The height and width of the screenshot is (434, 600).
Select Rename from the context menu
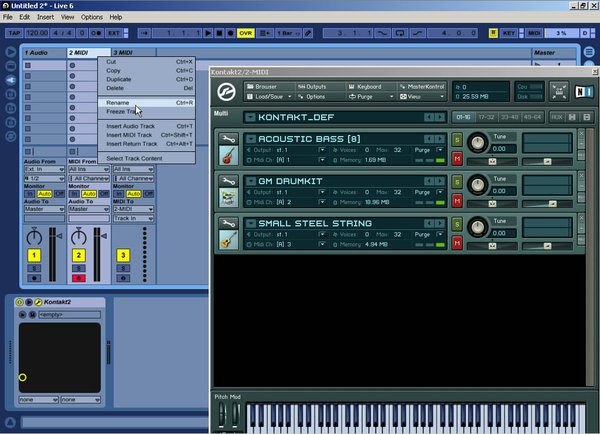click(x=118, y=102)
